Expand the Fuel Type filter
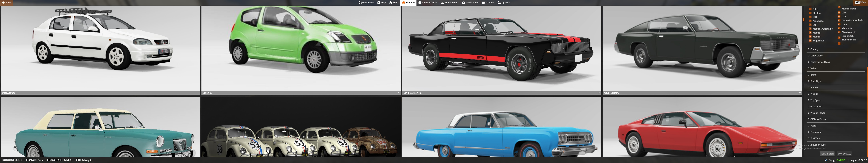 [x=836, y=138]
